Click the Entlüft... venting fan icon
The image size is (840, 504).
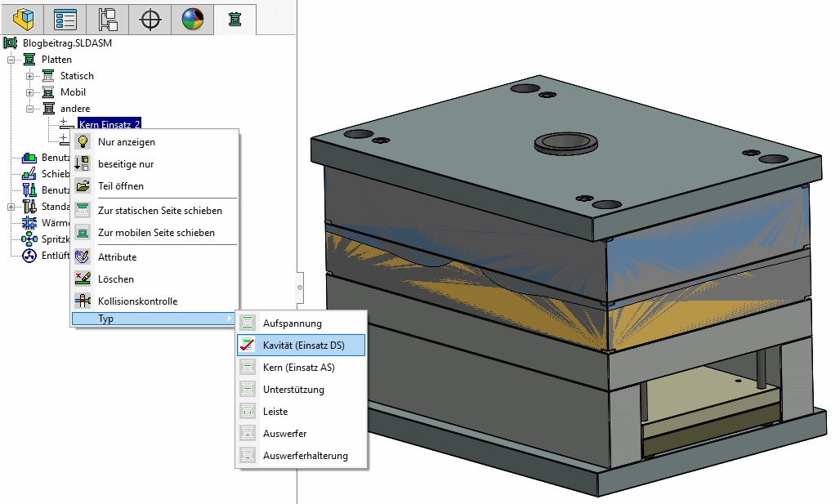point(29,256)
